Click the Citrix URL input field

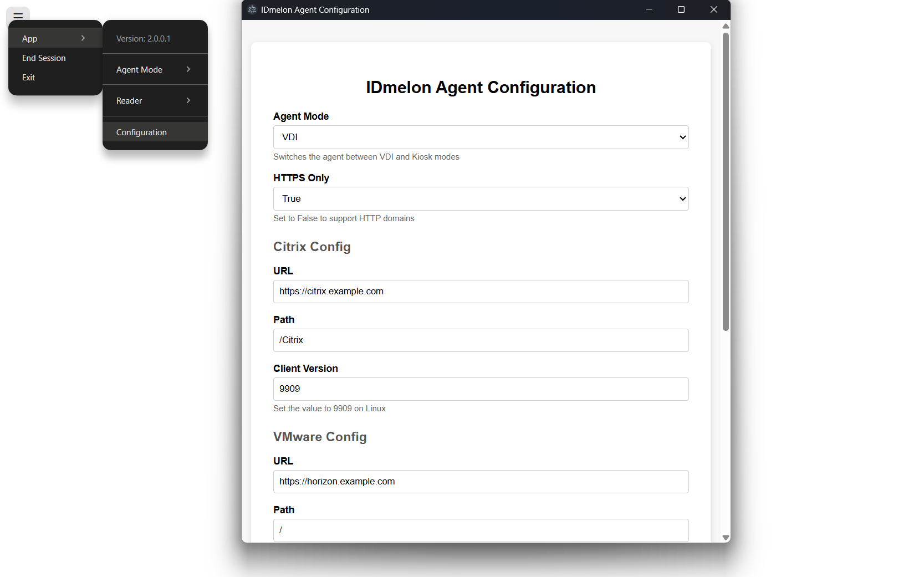point(481,291)
